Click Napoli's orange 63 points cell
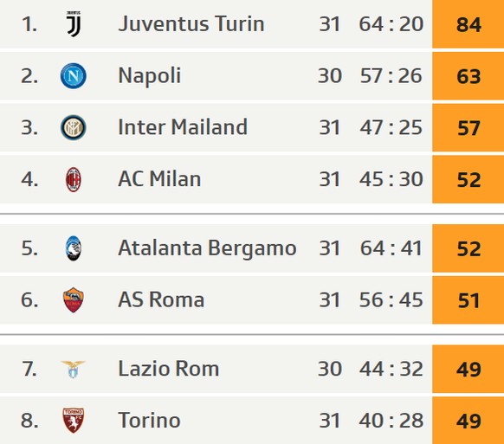Screen dimensions: 504x444 468,76
